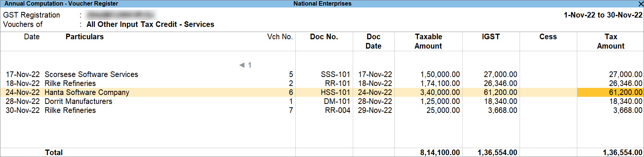
Task: Close the Voucher Register window
Action: (641, 4)
